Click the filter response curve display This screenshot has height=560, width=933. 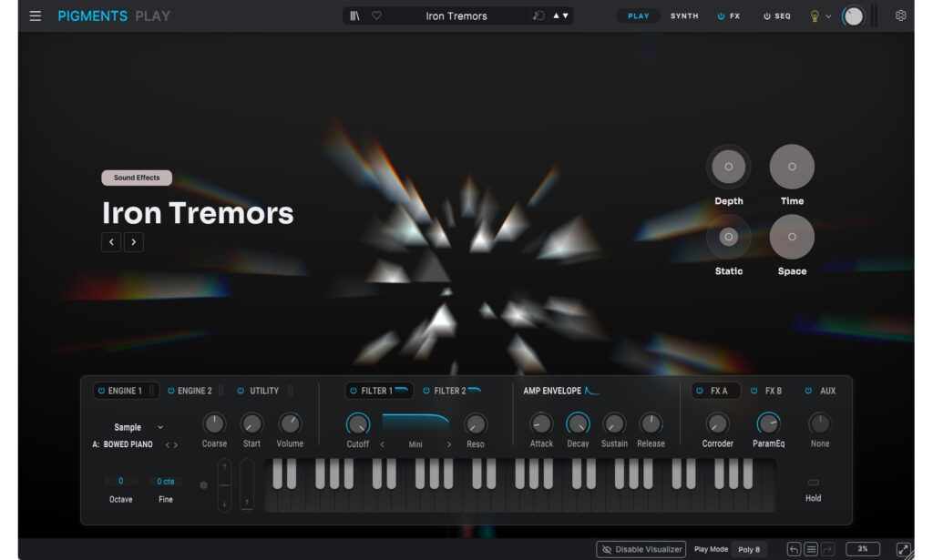(x=415, y=423)
